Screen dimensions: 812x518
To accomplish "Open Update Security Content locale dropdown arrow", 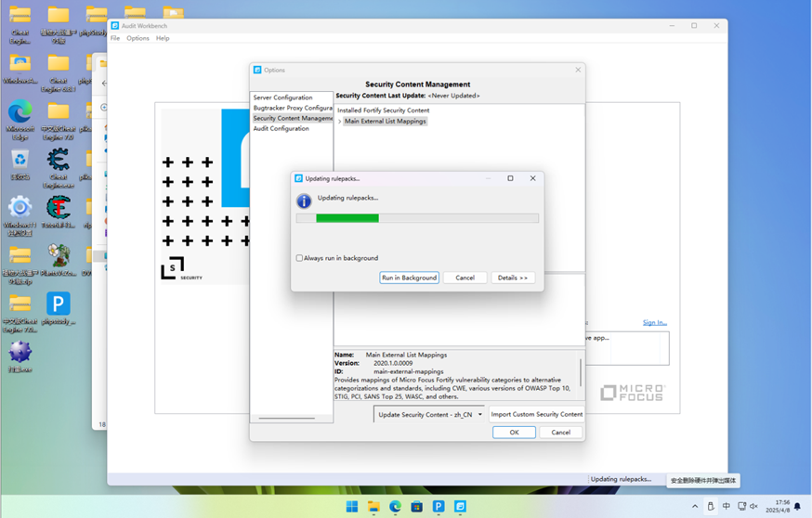I will pos(480,415).
